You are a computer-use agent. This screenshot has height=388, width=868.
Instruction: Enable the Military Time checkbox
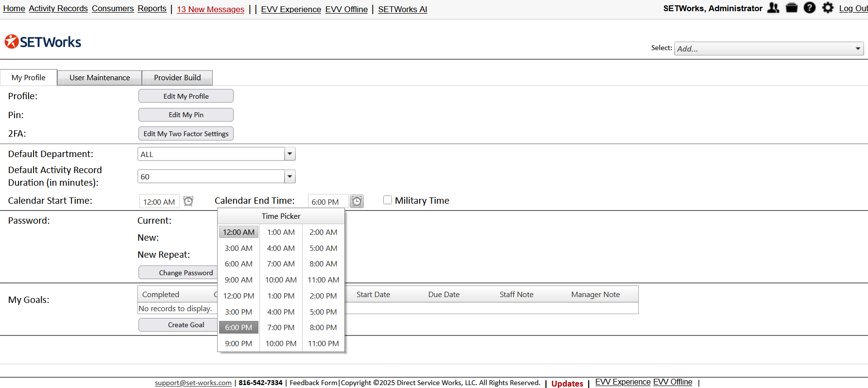coord(388,200)
